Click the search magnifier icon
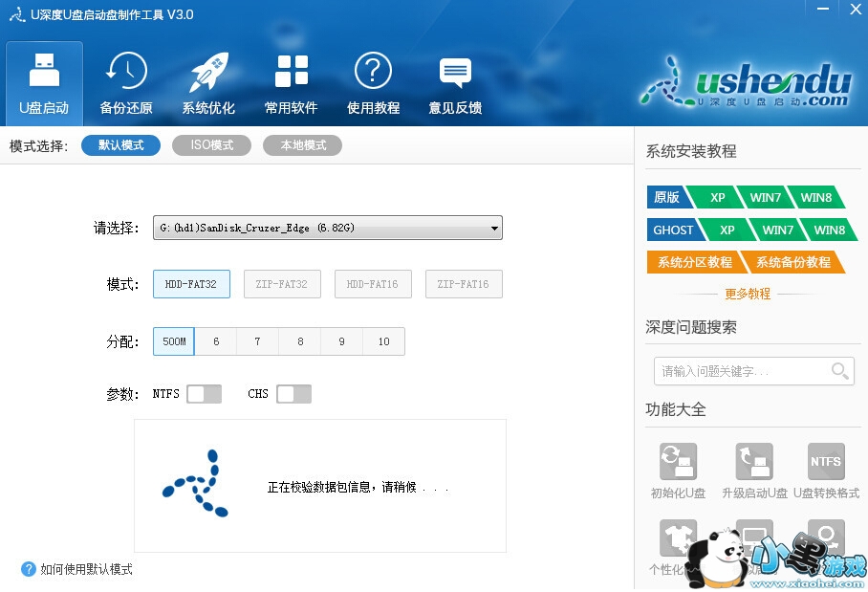The image size is (868, 592). coord(839,370)
